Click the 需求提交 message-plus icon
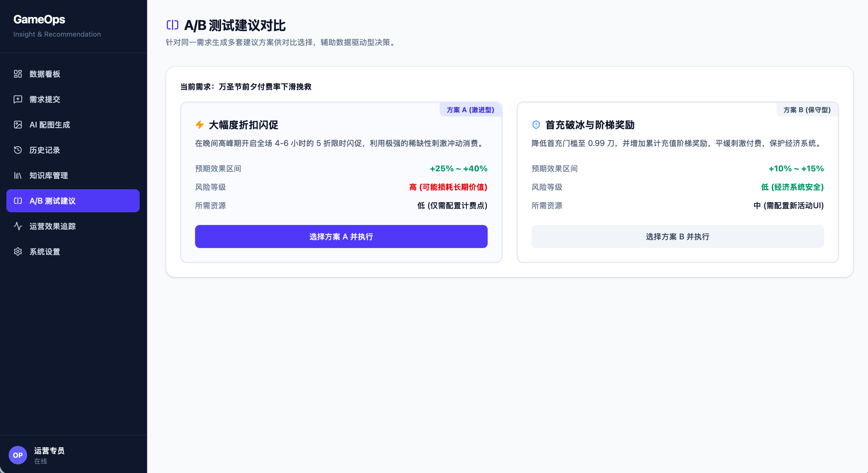Screen dimensions: 868x473 18,99
